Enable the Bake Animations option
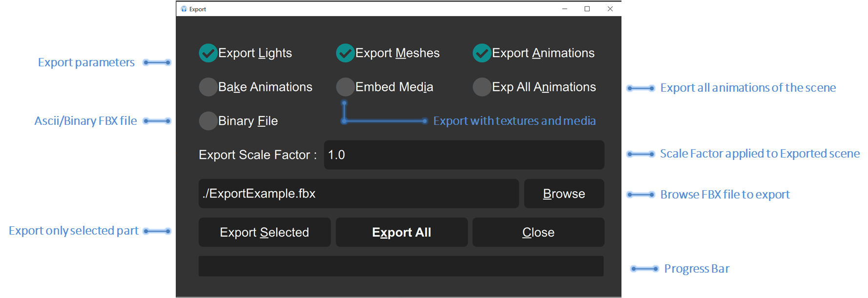The image size is (868, 298). 208,87
